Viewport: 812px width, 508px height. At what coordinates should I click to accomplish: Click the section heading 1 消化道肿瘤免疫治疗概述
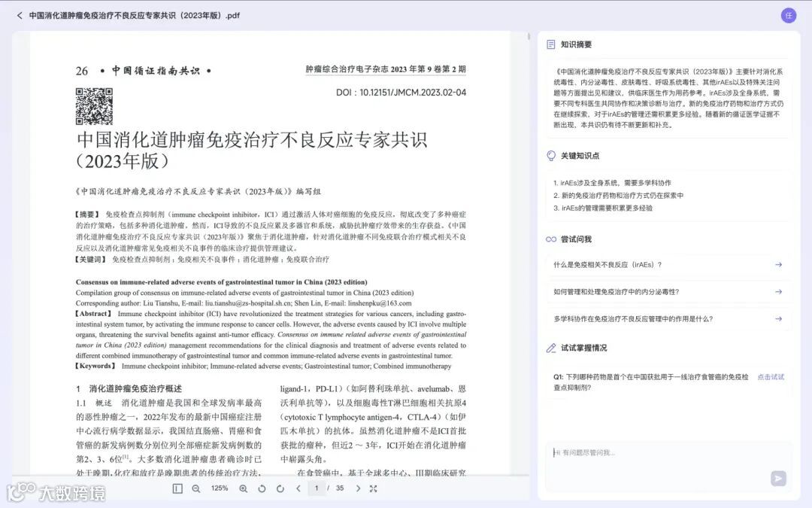point(129,388)
